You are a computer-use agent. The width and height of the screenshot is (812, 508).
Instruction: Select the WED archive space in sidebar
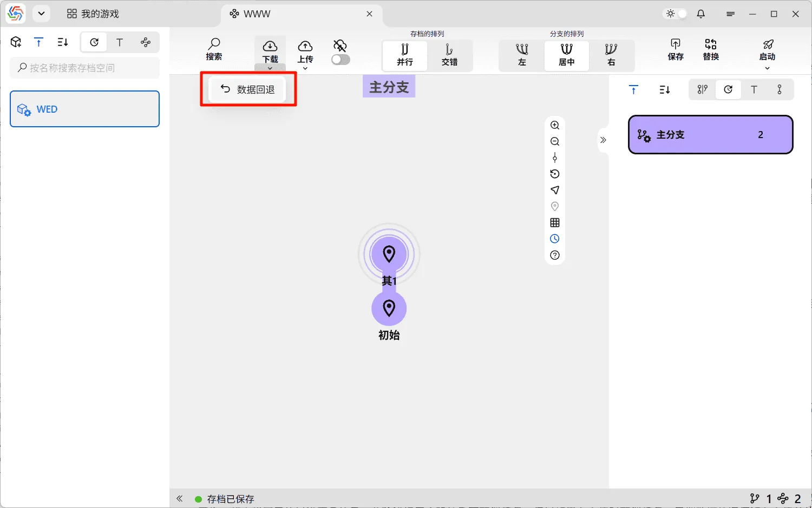point(84,109)
